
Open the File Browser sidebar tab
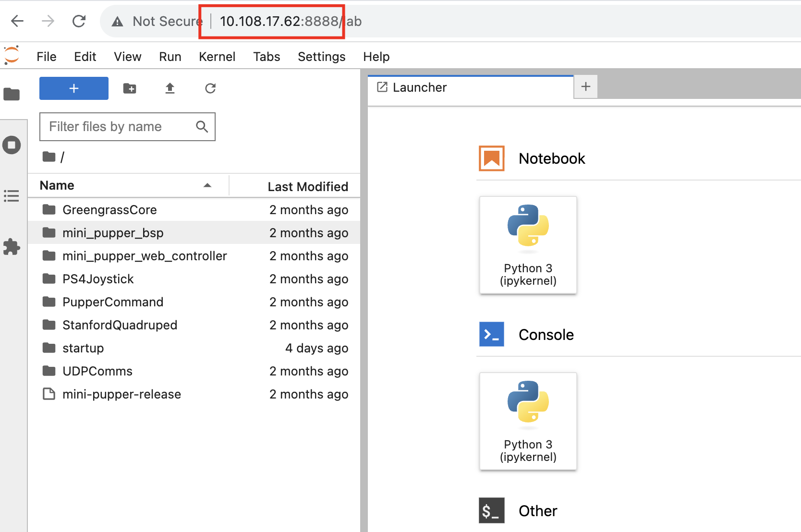click(x=12, y=94)
